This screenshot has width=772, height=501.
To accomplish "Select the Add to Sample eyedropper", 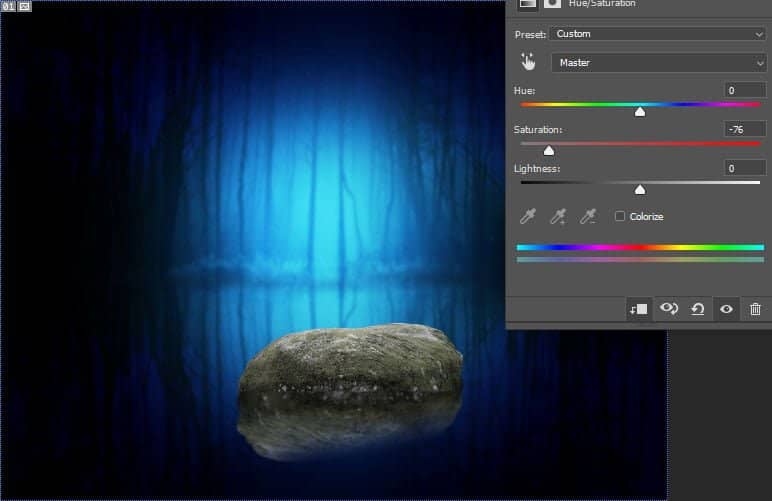I will (x=559, y=216).
